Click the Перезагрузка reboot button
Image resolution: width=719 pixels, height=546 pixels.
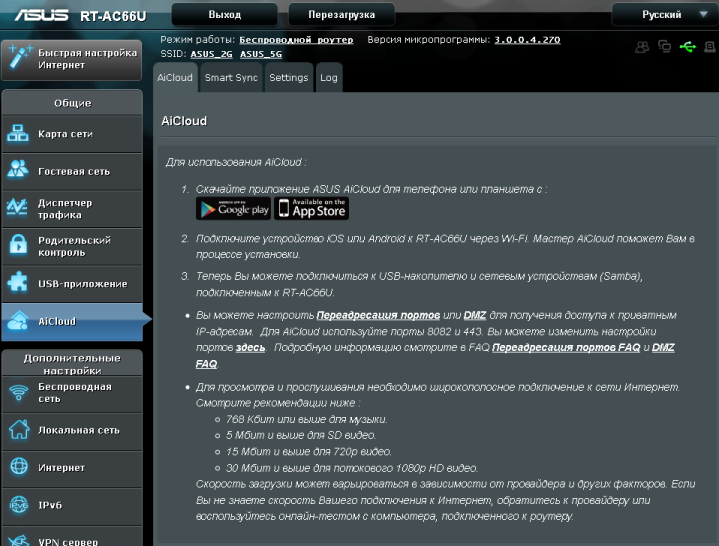coord(342,15)
